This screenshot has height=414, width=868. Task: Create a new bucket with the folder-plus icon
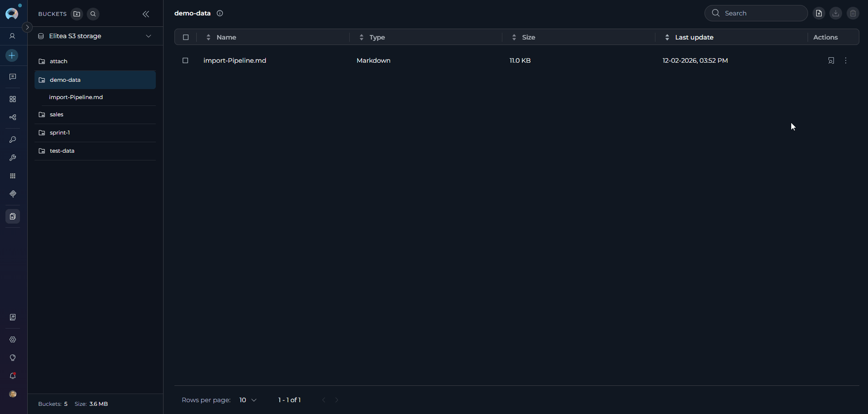click(77, 14)
